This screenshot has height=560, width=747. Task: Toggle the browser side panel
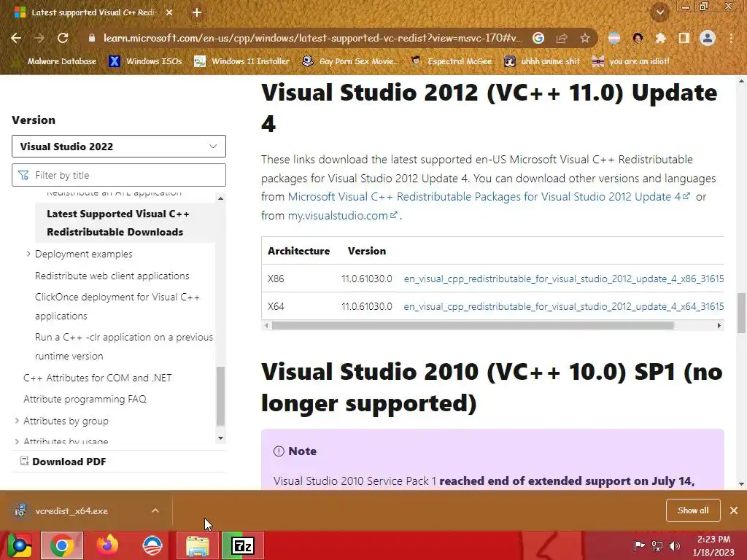pyautogui.click(x=684, y=38)
